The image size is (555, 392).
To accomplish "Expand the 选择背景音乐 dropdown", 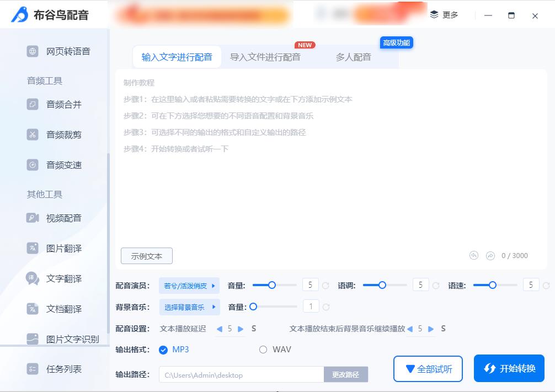I will tap(189, 307).
